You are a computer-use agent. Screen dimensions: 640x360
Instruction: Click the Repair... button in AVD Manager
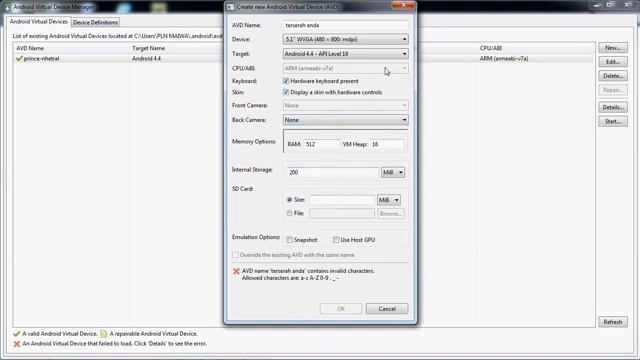pos(613,90)
